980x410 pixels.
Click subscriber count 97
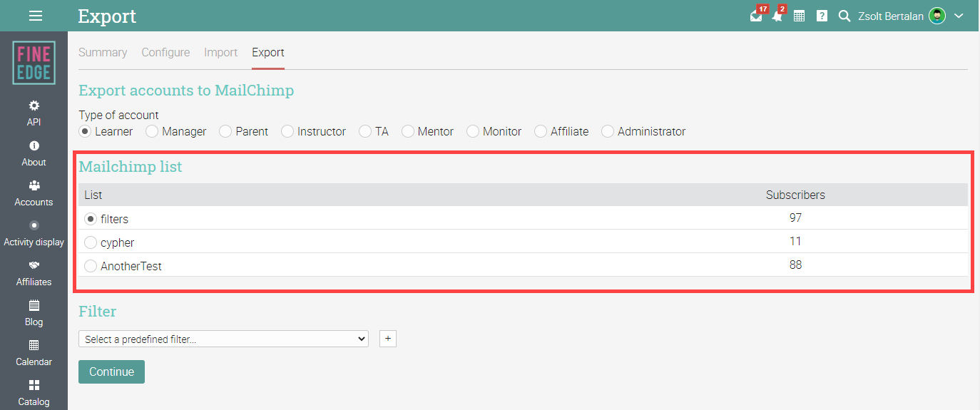point(795,217)
